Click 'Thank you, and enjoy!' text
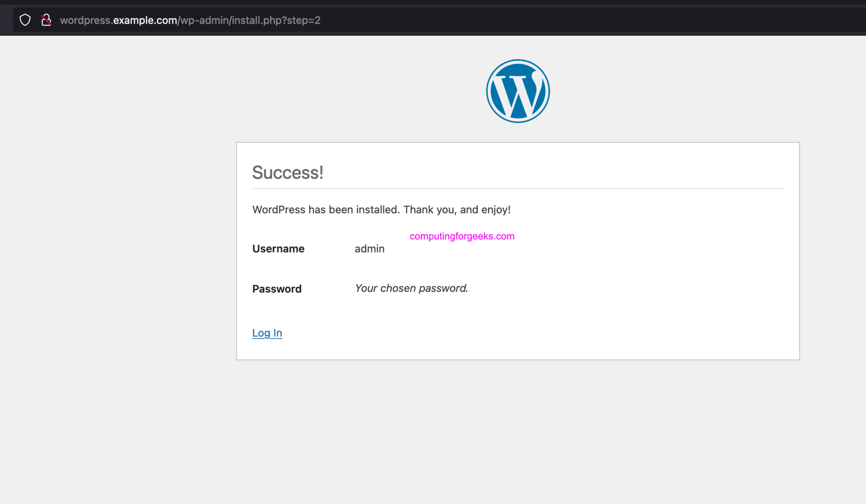Screen dimensions: 866x504 457,210
